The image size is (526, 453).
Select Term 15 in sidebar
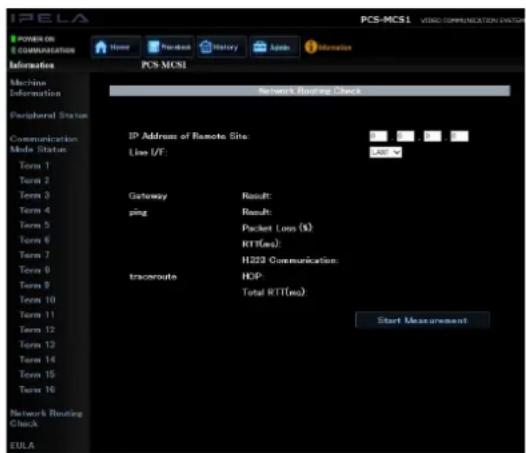(37, 374)
